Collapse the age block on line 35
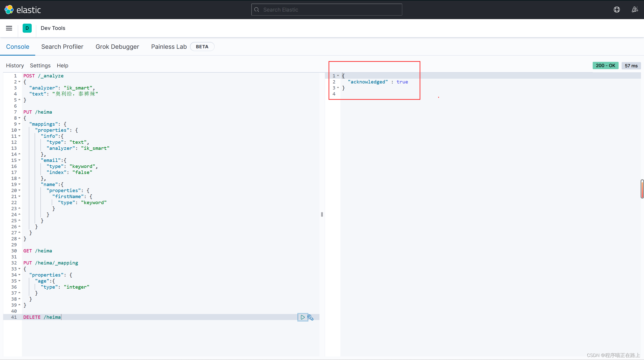644x360 pixels. coord(19,281)
